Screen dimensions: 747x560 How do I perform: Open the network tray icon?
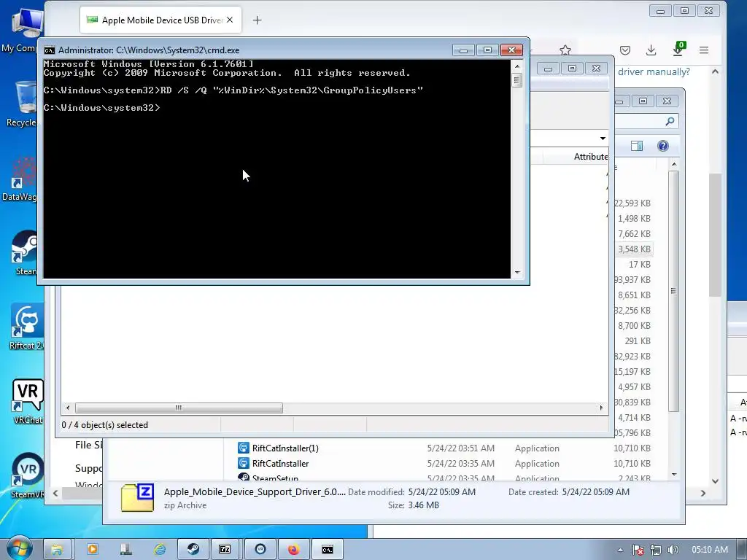(x=656, y=550)
